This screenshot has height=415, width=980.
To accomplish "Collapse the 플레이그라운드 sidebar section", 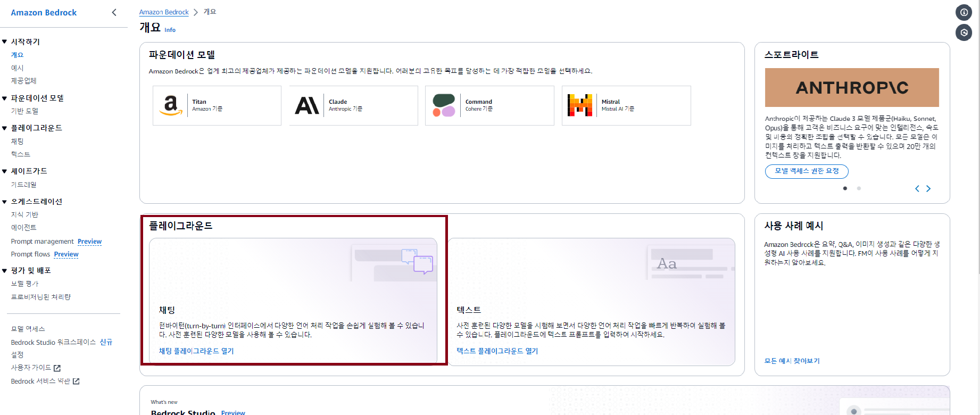I will click(x=4, y=128).
